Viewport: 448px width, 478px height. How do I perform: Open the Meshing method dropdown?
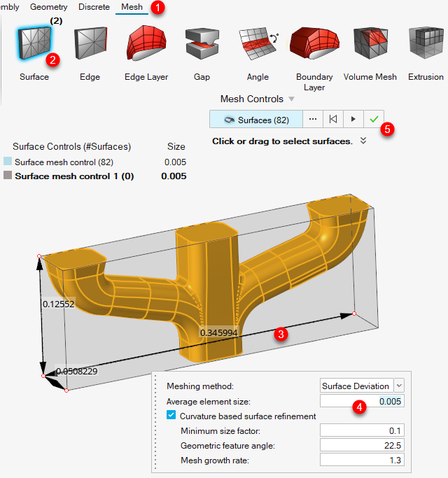[x=399, y=386]
